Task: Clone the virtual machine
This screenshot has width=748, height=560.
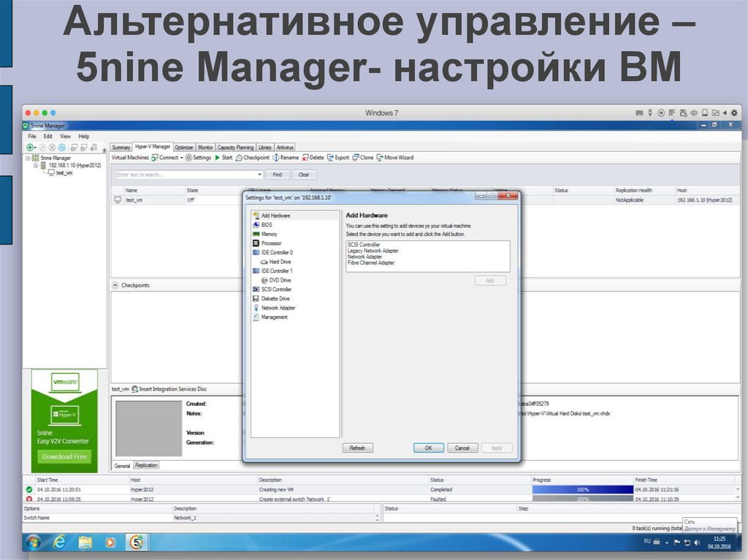Action: 362,158
